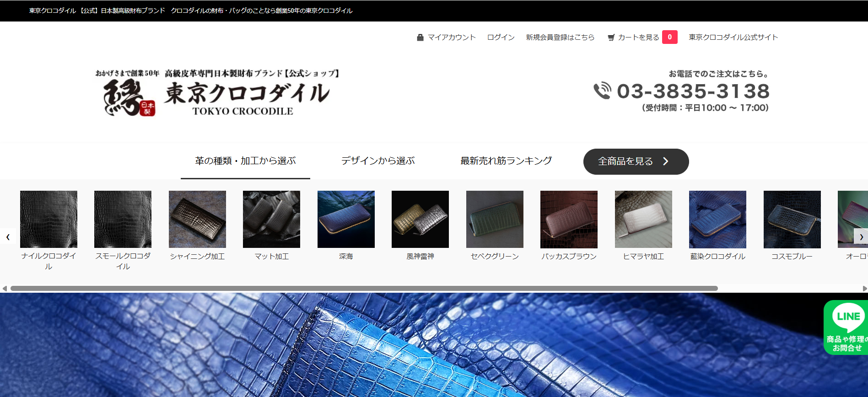
Task: Open the 風神雷神 category thumbnail
Action: [x=420, y=220]
